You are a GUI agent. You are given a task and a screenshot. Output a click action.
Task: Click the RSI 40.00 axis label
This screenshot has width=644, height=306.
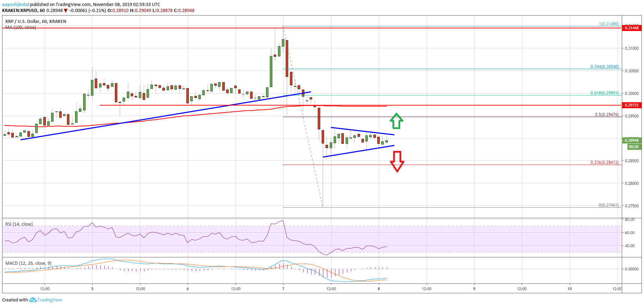point(630,246)
